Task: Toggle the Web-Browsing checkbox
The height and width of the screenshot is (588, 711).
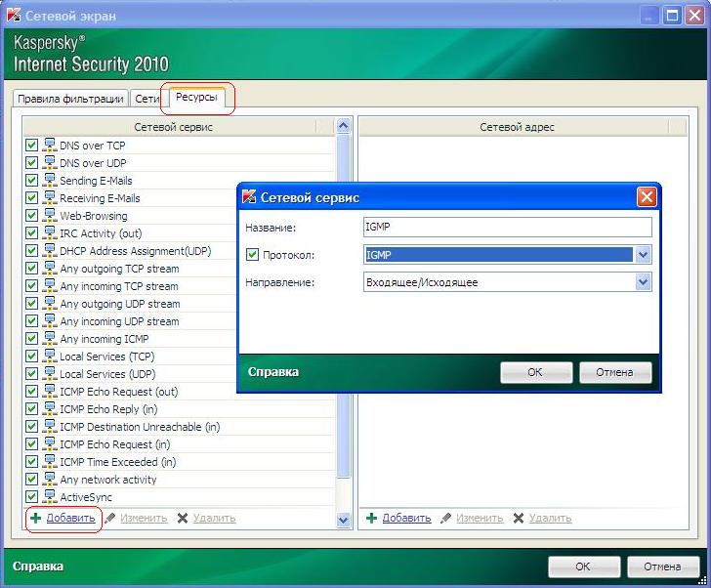Action: pyautogui.click(x=31, y=215)
